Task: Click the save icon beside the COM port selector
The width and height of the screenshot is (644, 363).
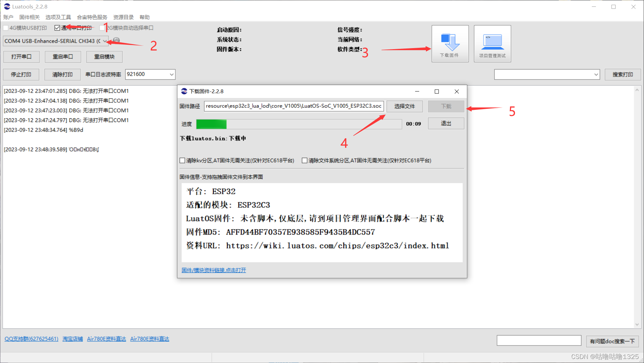Action: 116,40
